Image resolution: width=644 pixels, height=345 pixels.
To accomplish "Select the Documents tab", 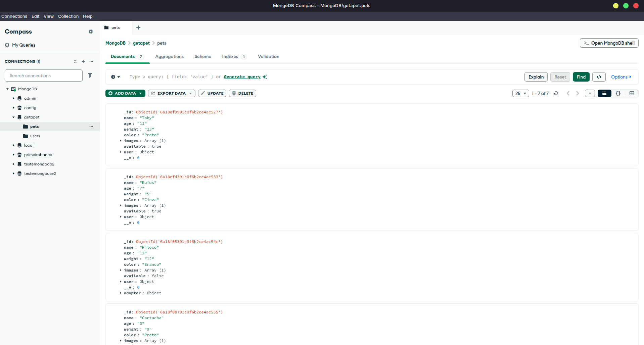I will [128, 56].
